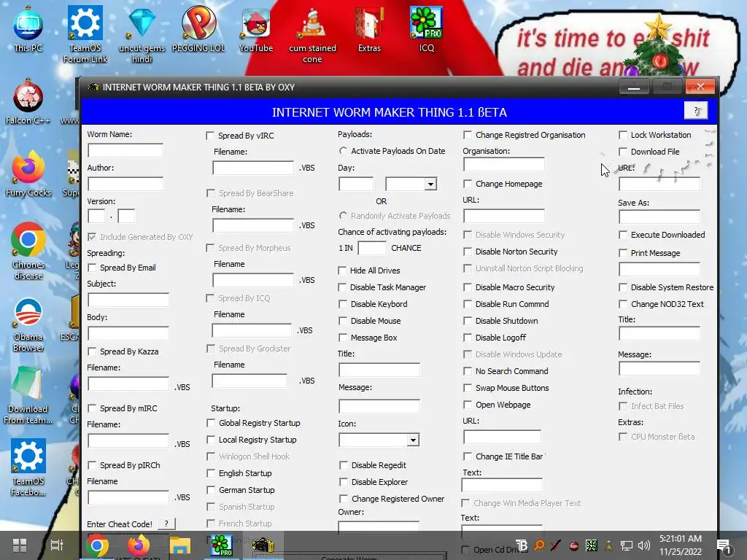Select the PEGGING LOL desktop icon
Viewport: 747px width, 560px height.
pyautogui.click(x=198, y=28)
